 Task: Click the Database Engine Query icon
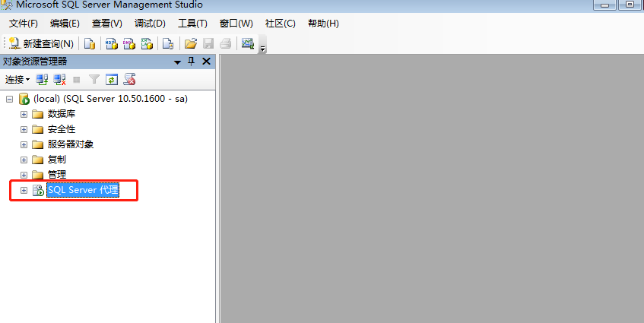(x=90, y=43)
